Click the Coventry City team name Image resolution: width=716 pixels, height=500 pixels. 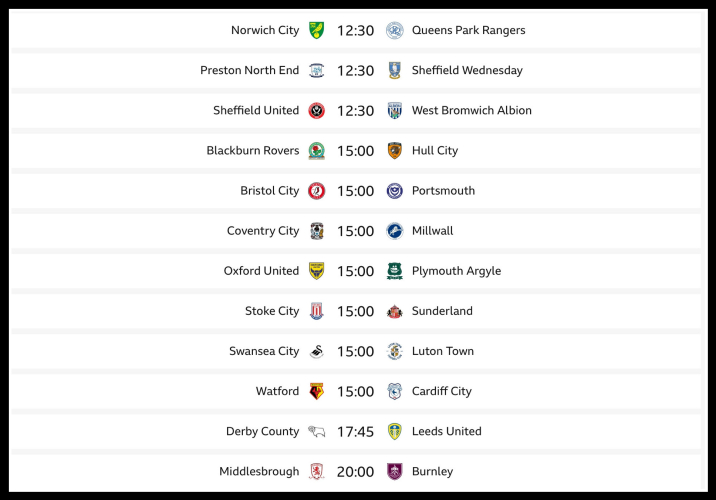pyautogui.click(x=262, y=231)
